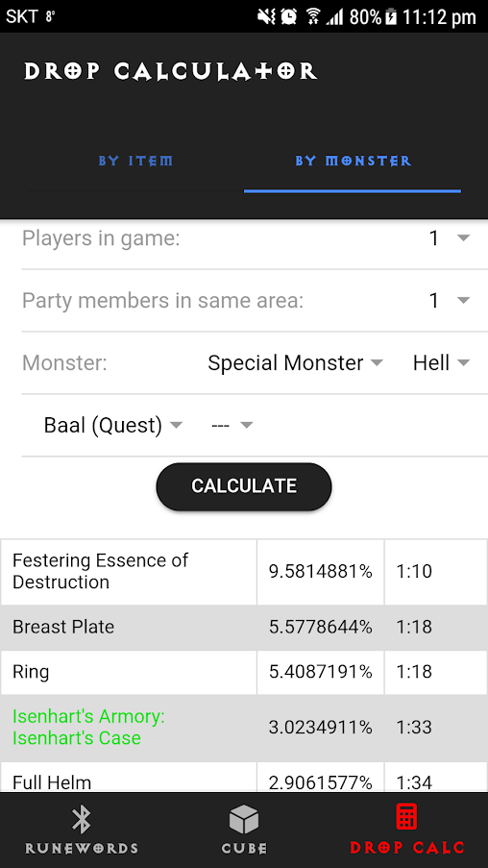Open the Baal (Quest) monster dropdown
Image resolution: width=488 pixels, height=868 pixels.
pos(112,425)
